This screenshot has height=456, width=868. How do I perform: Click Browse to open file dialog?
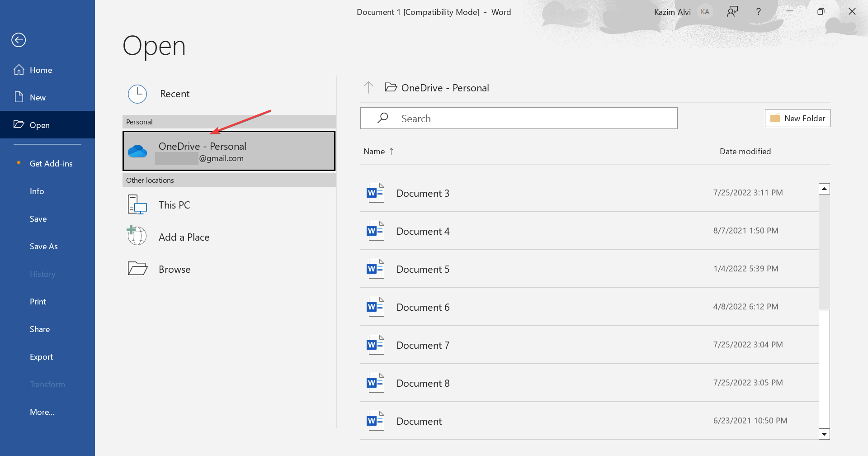[229, 269]
